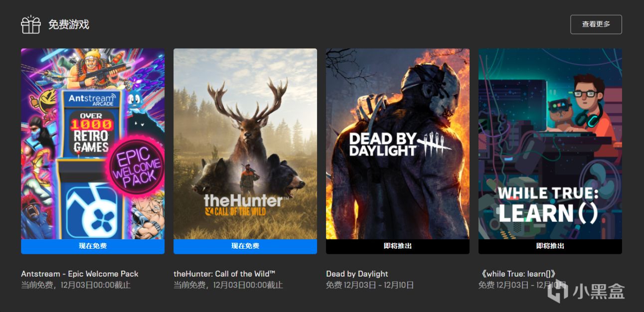Click the gift box icon beside 免费游戏

30,24
